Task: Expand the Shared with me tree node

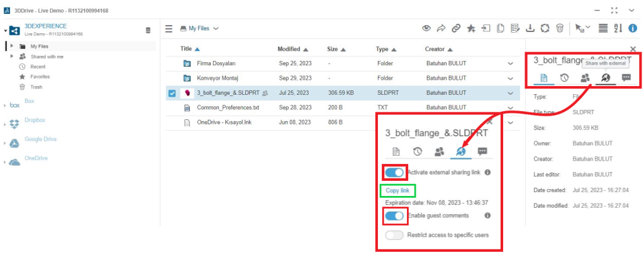Action: click(12, 57)
